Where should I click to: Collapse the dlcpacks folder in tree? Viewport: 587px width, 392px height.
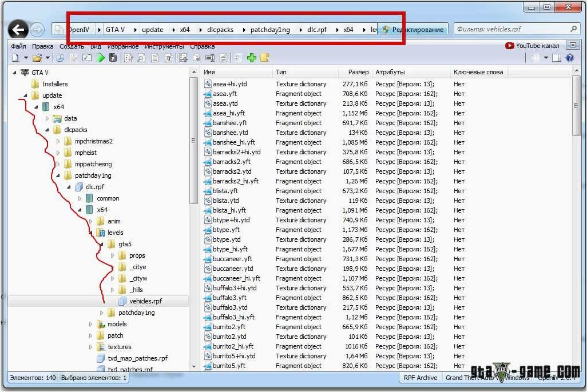[47, 130]
